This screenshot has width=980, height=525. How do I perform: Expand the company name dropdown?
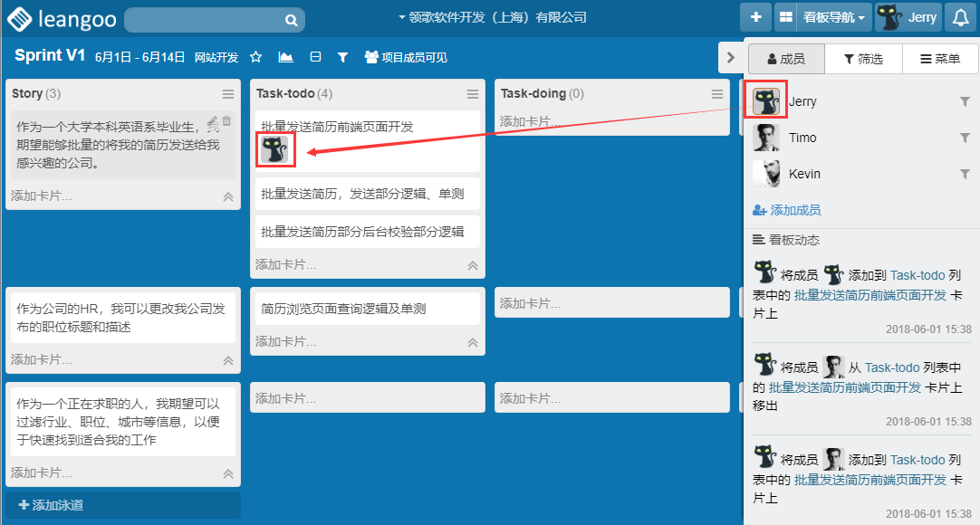pyautogui.click(x=492, y=17)
